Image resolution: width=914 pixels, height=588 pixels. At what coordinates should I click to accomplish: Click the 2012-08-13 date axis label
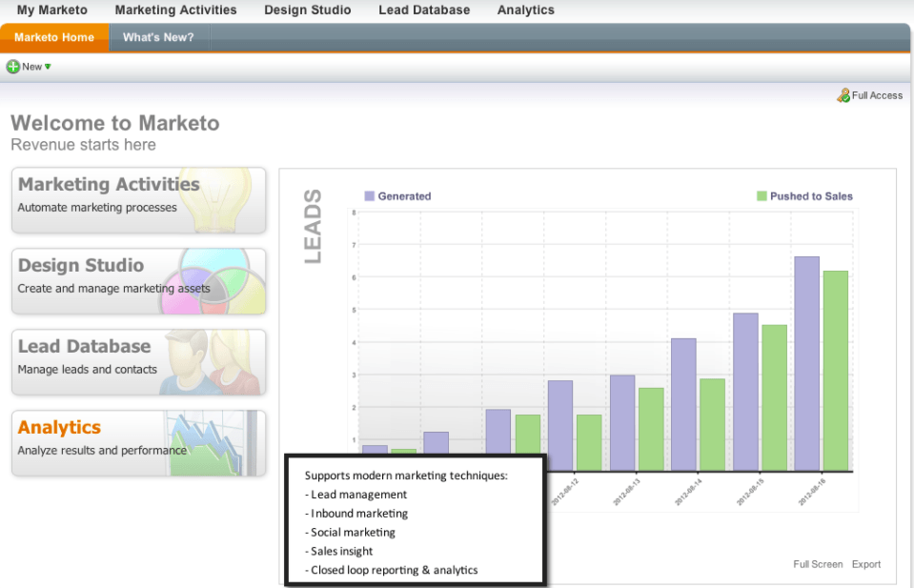pyautogui.click(x=626, y=491)
